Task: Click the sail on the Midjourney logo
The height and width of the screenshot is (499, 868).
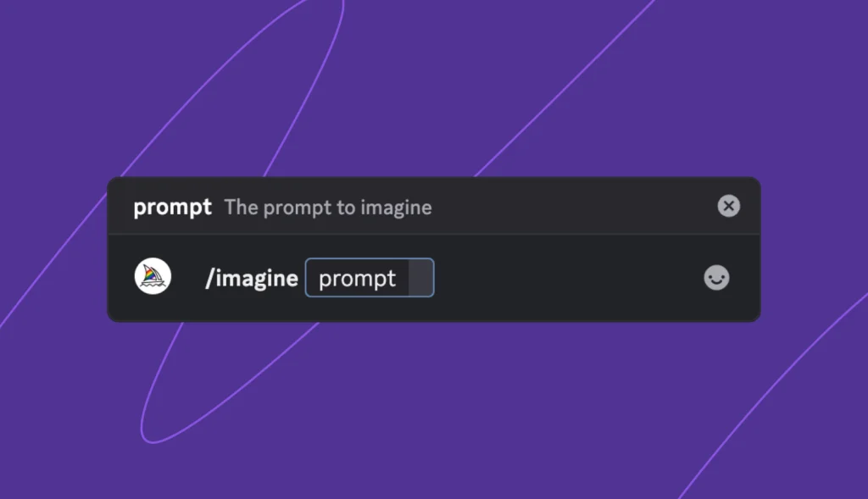Action: pyautogui.click(x=151, y=273)
